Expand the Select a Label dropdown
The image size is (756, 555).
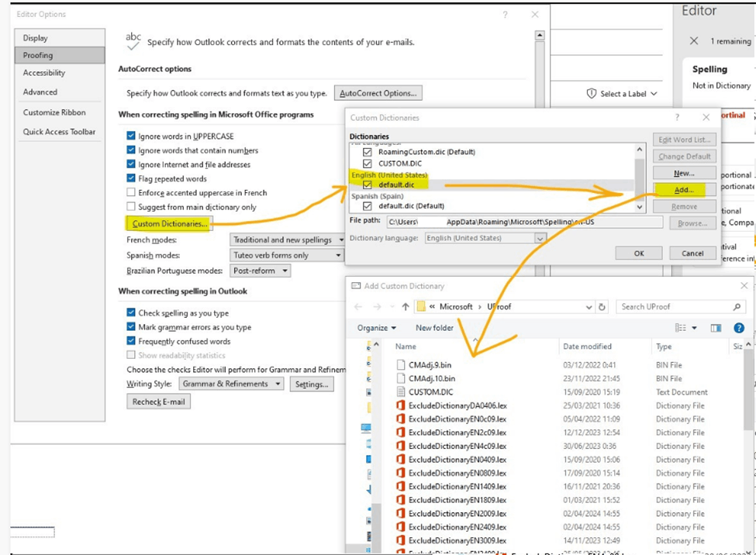(x=654, y=94)
